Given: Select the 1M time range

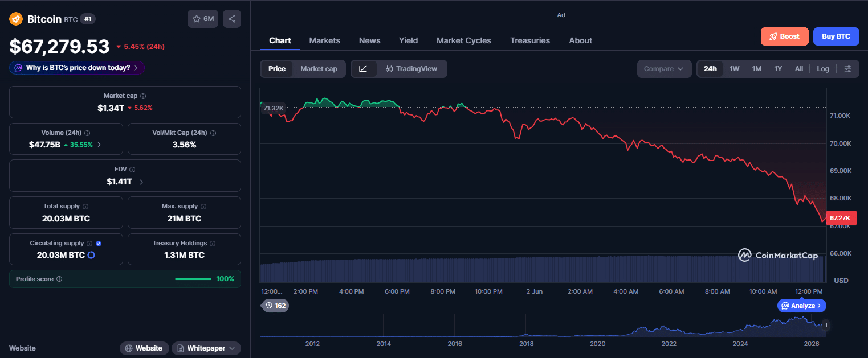Looking at the screenshot, I should pos(757,69).
